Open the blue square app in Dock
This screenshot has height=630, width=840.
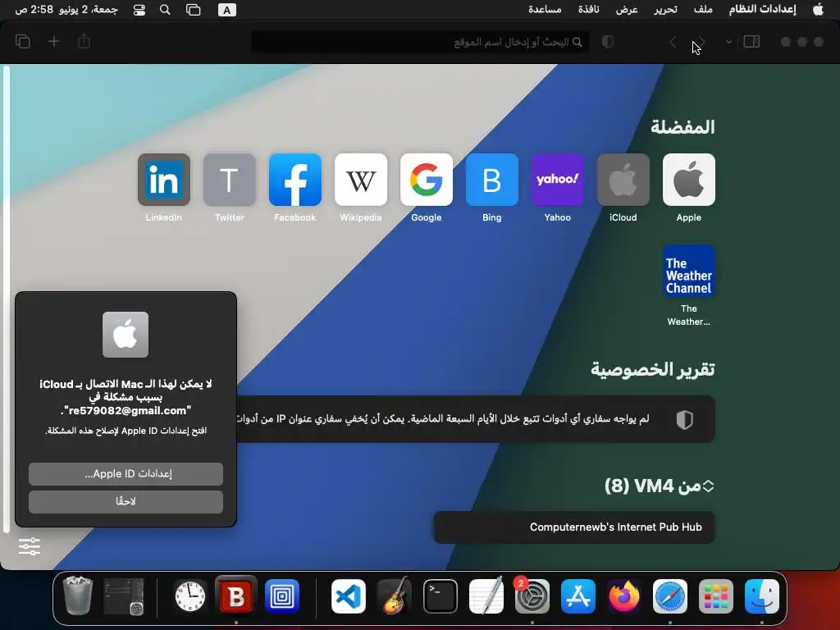tap(282, 596)
